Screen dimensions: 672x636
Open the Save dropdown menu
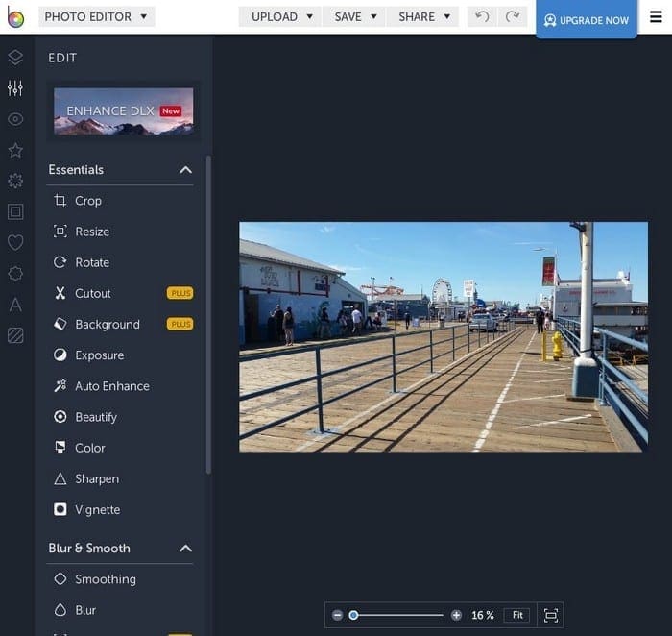click(354, 16)
